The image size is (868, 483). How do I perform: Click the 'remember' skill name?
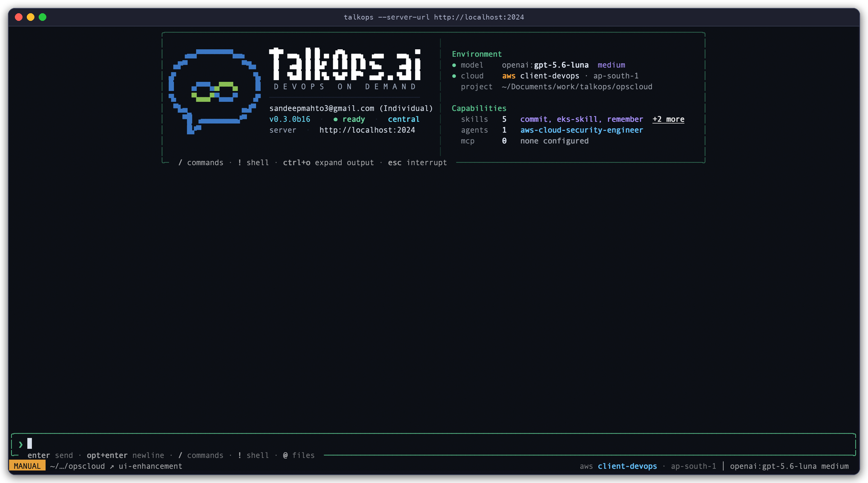tap(625, 119)
